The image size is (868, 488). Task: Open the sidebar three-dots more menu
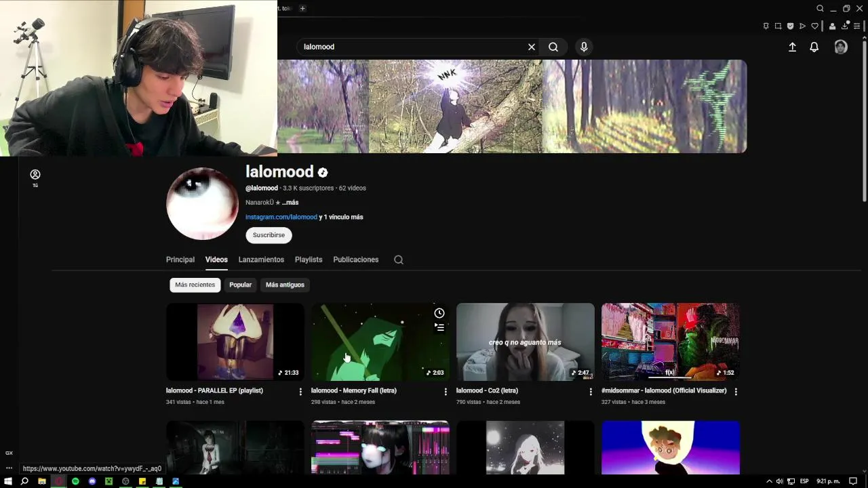coord(9,468)
